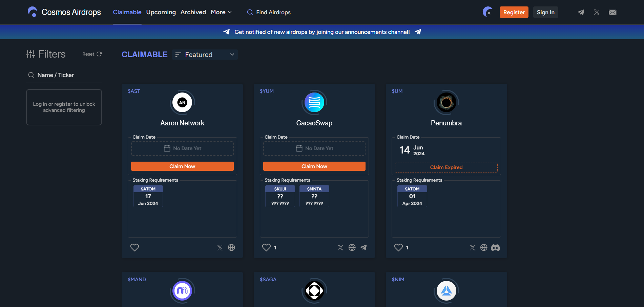
Task: Click the $MNTA staking requirement
Action: 314,196
